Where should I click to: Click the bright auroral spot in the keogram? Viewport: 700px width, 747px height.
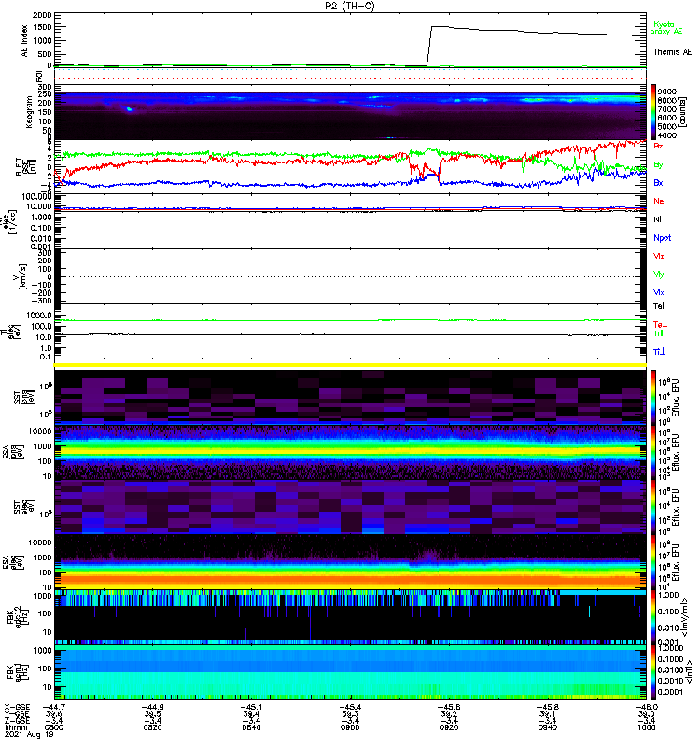click(x=129, y=109)
